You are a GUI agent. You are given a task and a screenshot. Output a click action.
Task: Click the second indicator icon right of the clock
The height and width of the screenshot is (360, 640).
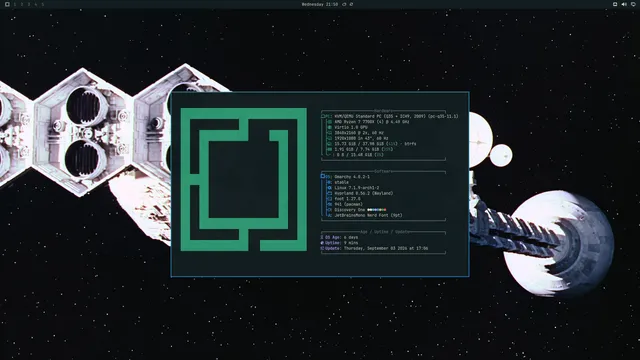[351, 4]
